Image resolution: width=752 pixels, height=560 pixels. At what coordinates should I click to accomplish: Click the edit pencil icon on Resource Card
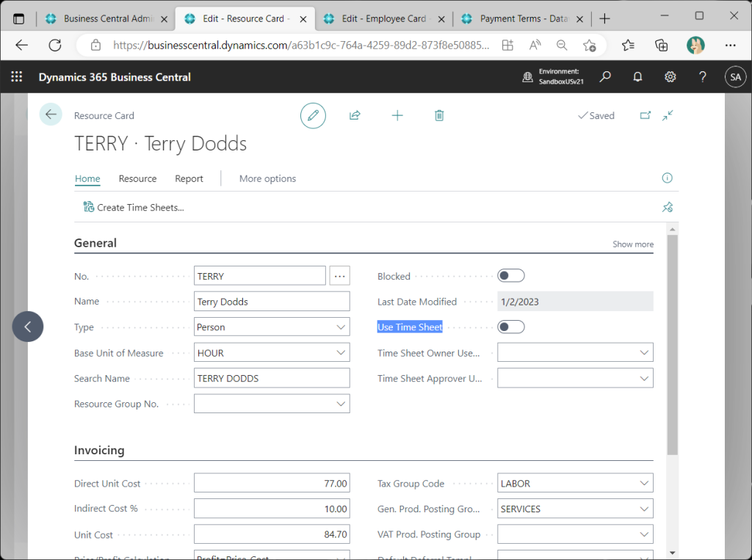313,115
